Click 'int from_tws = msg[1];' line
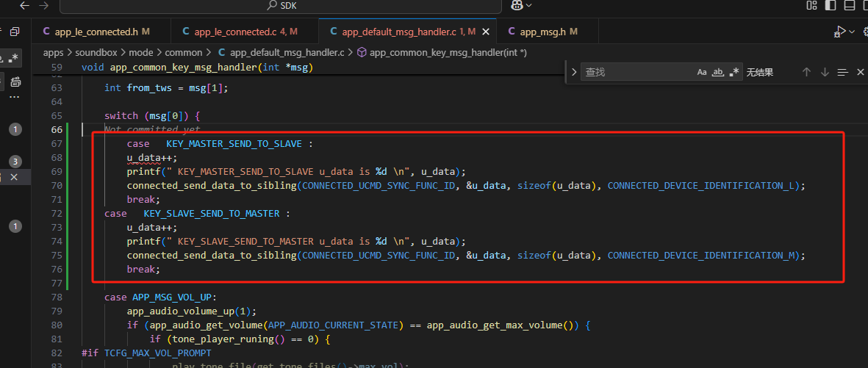 [x=166, y=87]
